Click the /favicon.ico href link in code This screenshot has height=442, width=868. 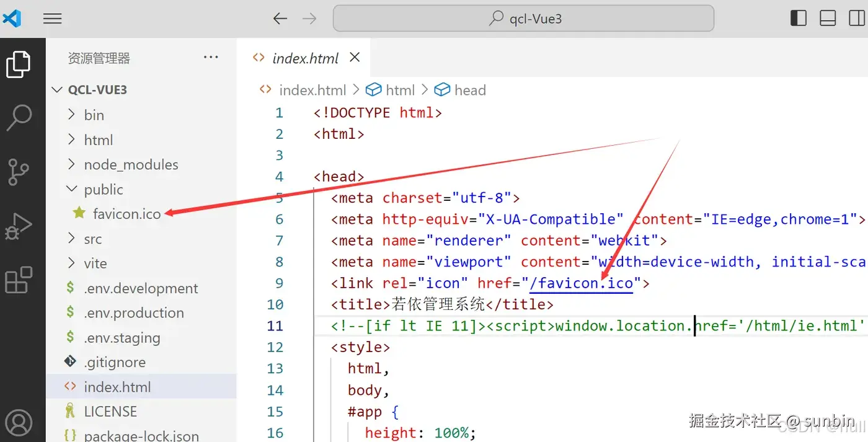coord(582,283)
